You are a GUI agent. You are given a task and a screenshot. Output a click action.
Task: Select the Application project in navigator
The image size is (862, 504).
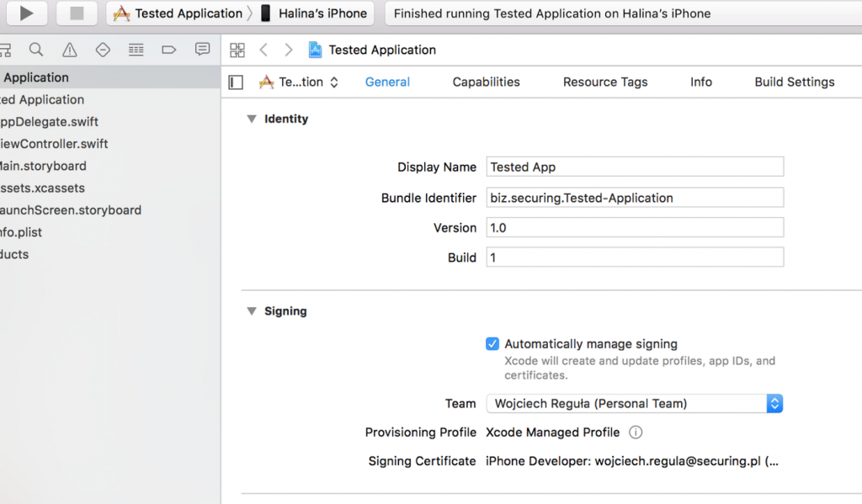pos(110,77)
